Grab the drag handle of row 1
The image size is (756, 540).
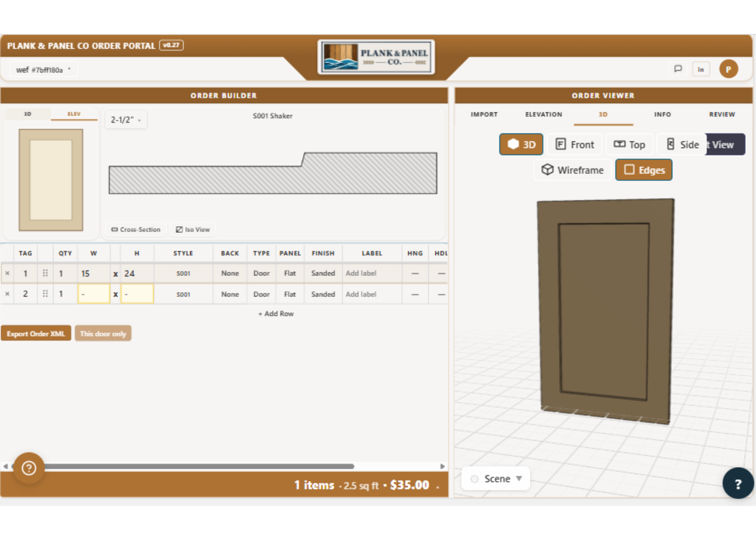pos(45,273)
